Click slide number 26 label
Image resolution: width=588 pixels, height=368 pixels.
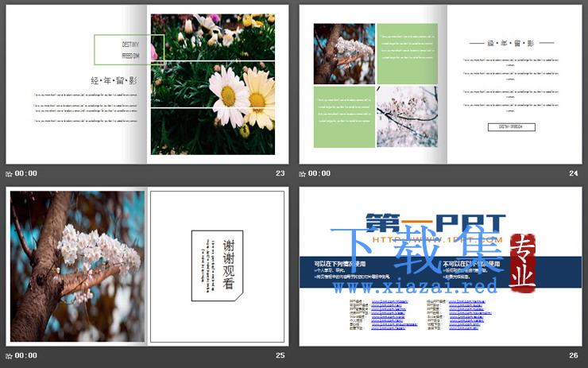coord(574,355)
